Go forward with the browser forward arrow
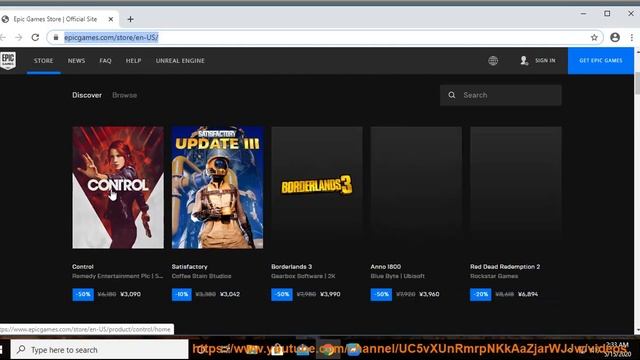The height and width of the screenshot is (360, 640). point(19,38)
